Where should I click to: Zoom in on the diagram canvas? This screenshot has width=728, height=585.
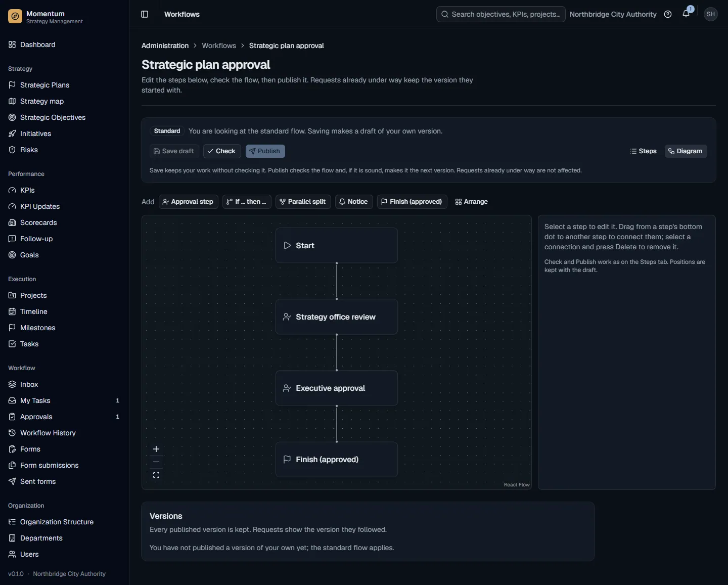[156, 449]
